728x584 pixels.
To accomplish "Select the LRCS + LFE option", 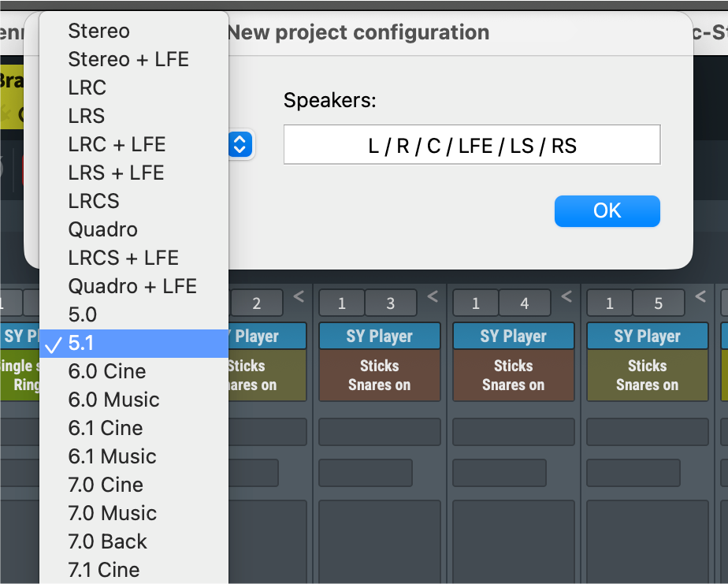I will click(124, 258).
